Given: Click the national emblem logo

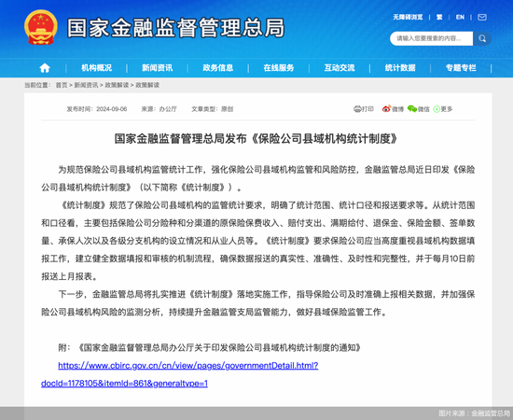Looking at the screenshot, I should click(x=41, y=27).
